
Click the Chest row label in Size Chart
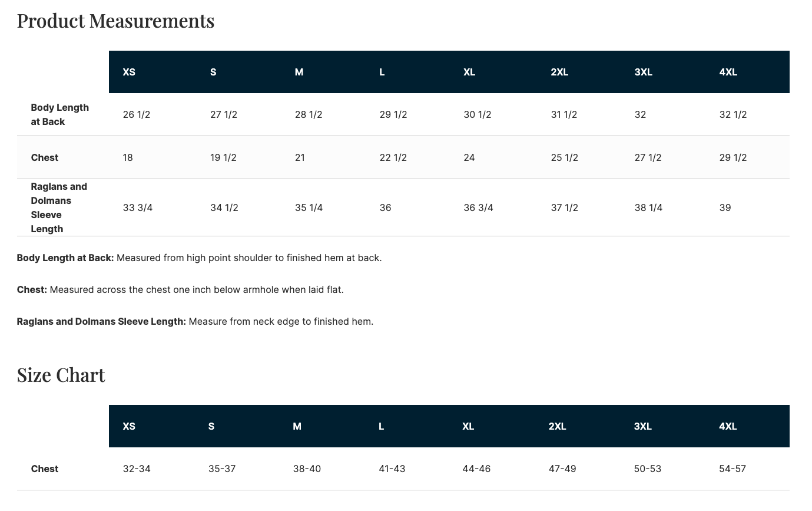click(45, 469)
